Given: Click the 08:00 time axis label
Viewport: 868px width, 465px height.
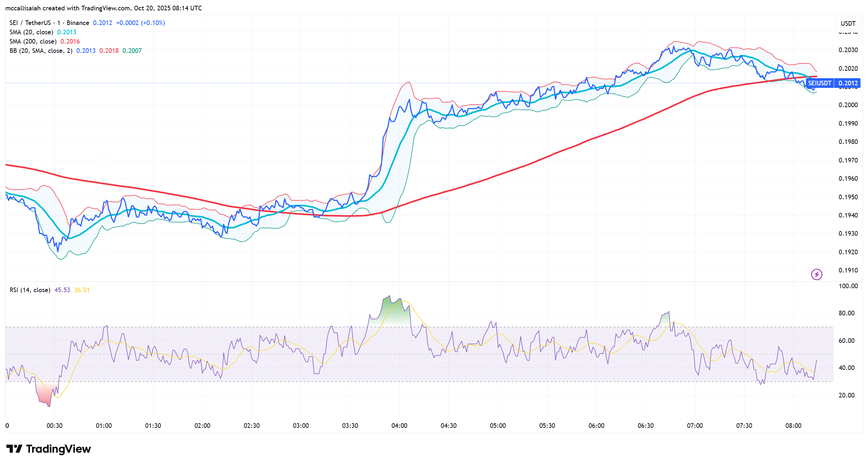Looking at the screenshot, I should click(x=793, y=426).
